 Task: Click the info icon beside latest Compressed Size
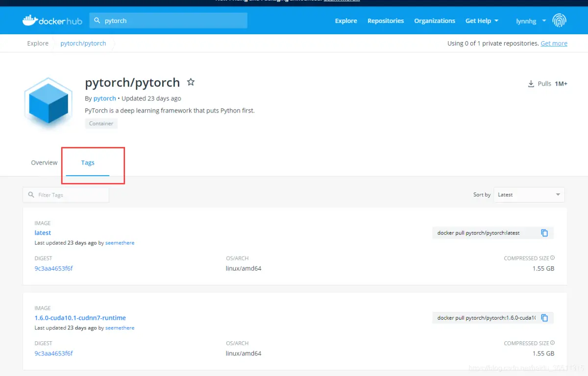(x=553, y=258)
